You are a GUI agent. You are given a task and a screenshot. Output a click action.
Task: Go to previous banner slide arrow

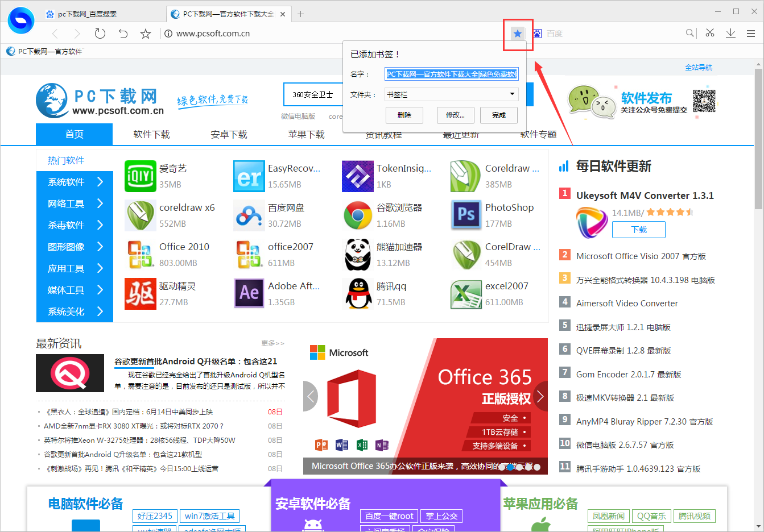pos(311,396)
